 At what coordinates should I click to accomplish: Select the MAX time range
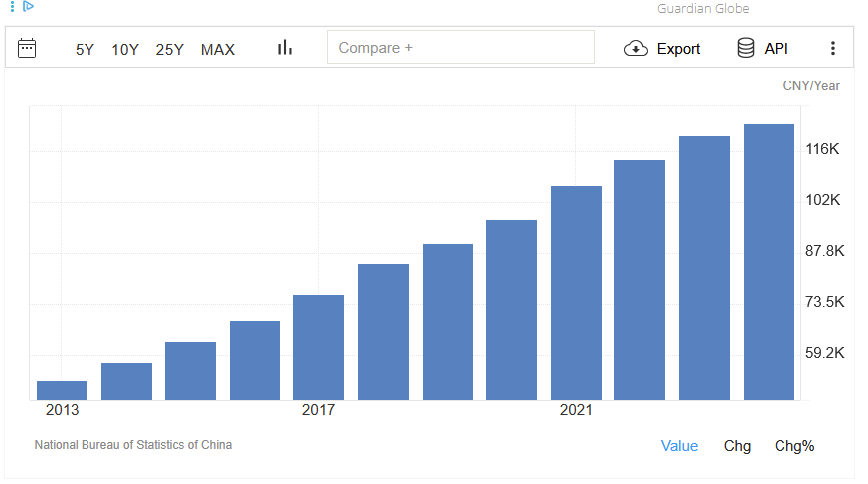point(218,50)
